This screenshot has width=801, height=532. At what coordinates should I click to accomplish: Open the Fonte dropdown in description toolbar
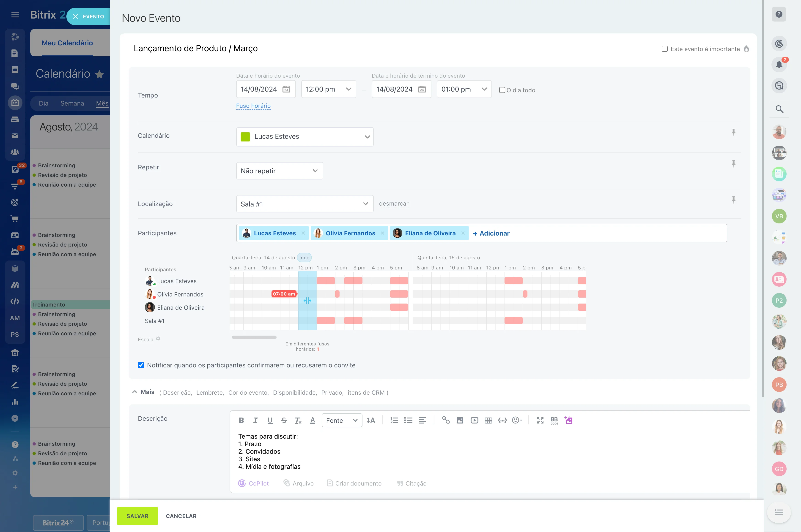[x=342, y=420]
